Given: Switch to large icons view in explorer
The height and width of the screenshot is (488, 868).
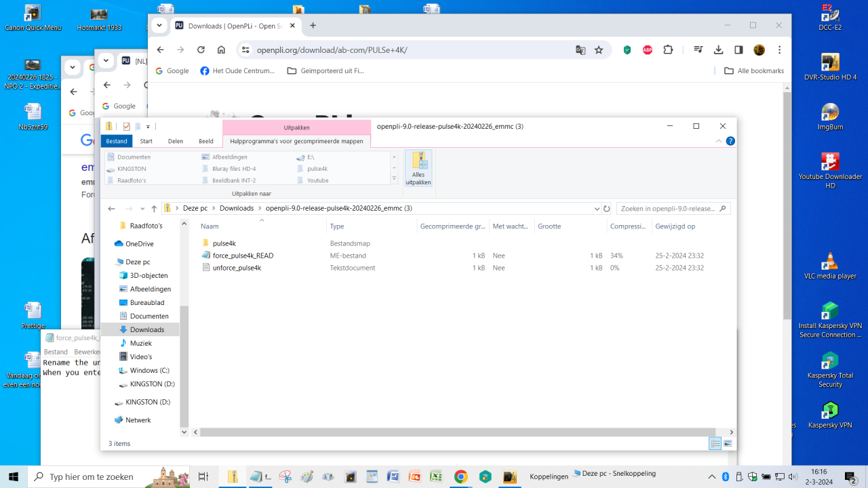Looking at the screenshot, I should 728,443.
